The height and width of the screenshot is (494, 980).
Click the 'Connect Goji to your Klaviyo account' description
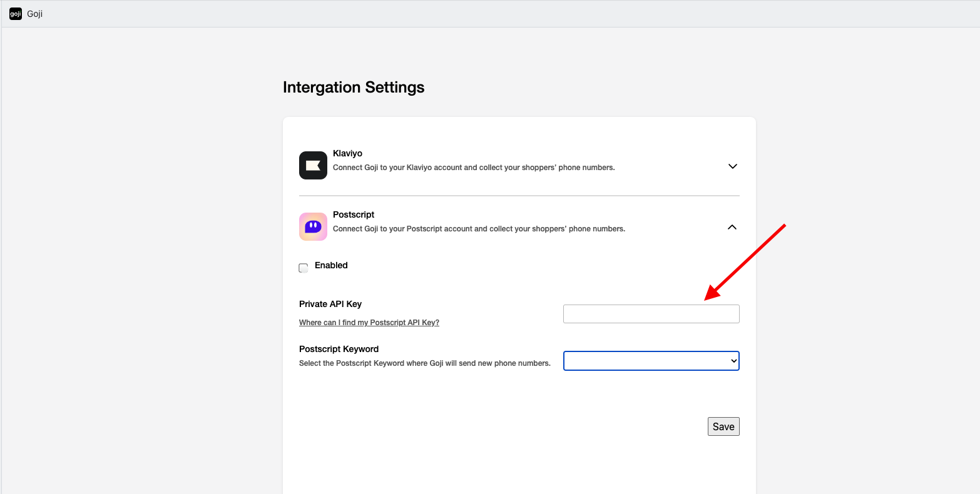point(474,168)
